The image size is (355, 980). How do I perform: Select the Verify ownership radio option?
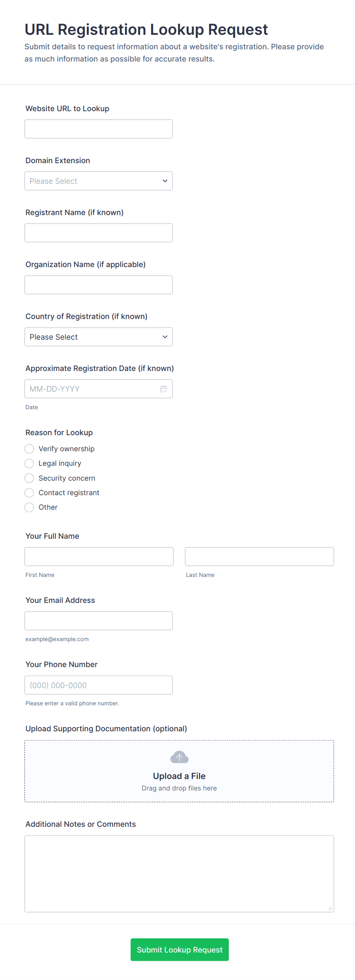click(x=29, y=449)
